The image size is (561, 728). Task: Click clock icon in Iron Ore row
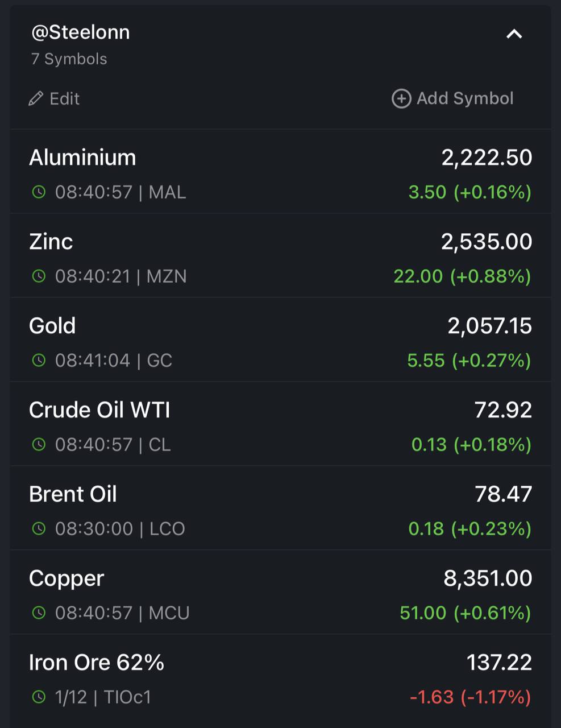[39, 697]
